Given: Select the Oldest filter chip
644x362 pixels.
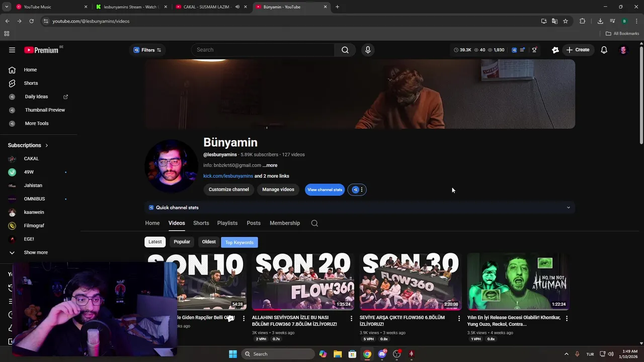Looking at the screenshot, I should 209,242.
